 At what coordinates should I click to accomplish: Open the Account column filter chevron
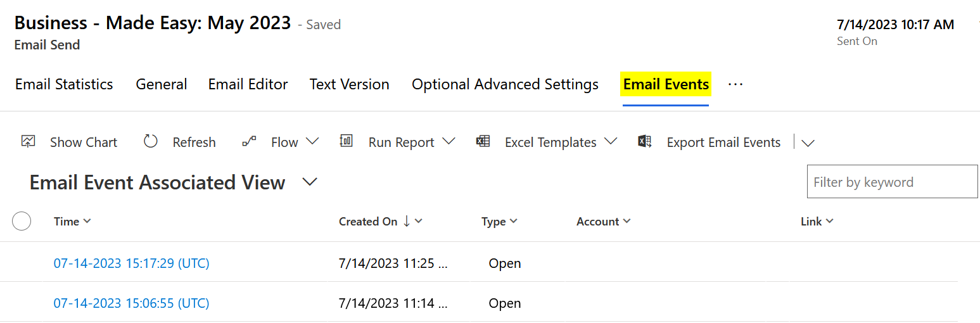click(627, 221)
